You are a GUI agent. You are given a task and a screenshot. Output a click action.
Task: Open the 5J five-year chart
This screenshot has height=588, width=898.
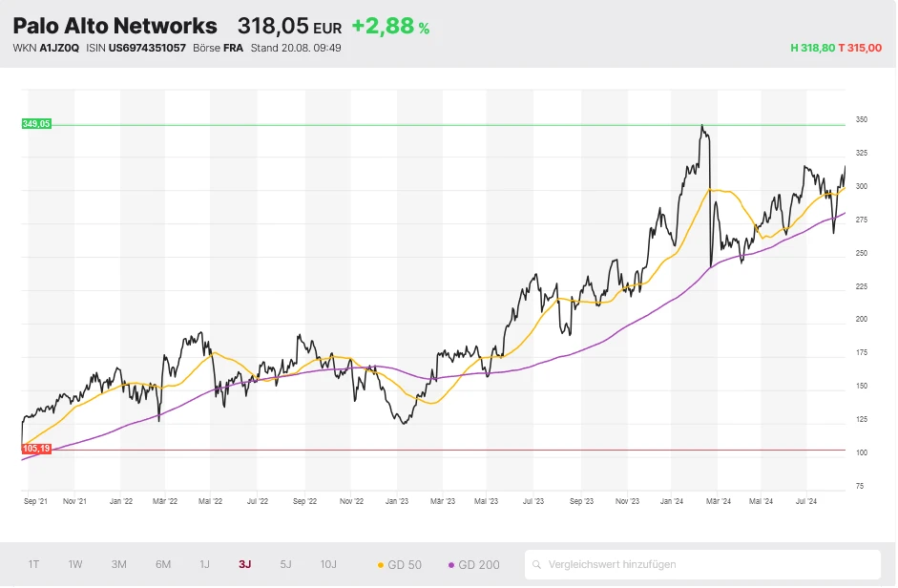283,565
